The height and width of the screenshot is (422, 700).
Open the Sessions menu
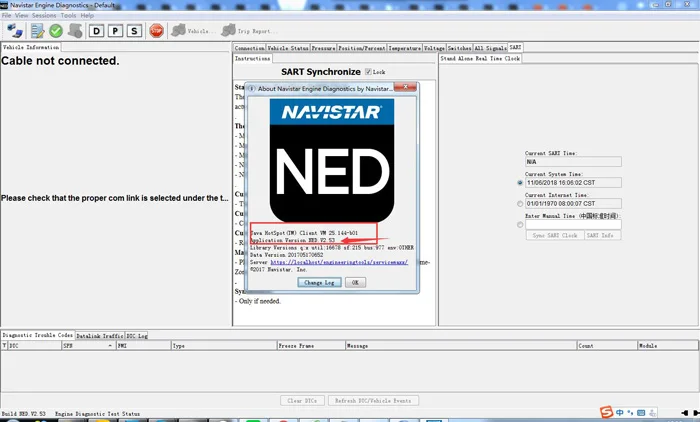[44, 15]
